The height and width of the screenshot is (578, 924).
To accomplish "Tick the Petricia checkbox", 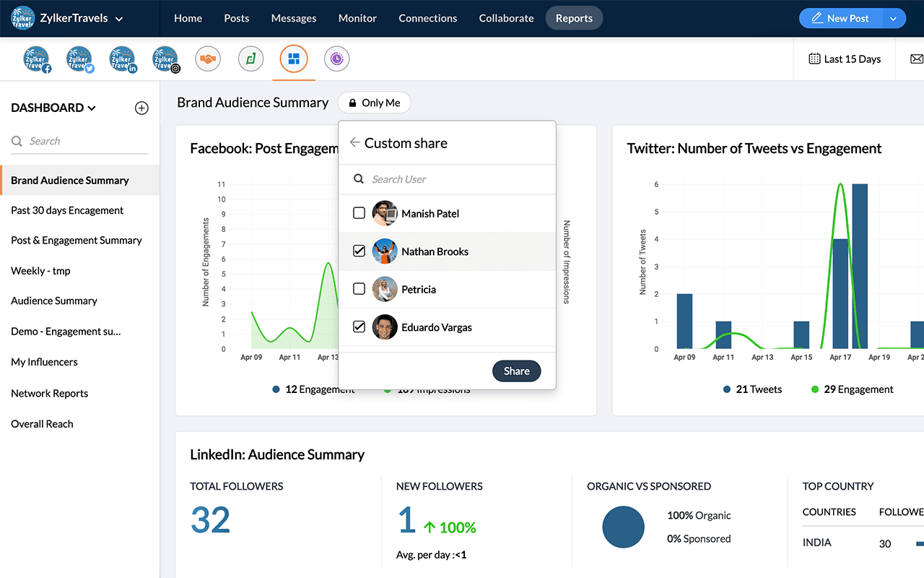I will click(359, 289).
